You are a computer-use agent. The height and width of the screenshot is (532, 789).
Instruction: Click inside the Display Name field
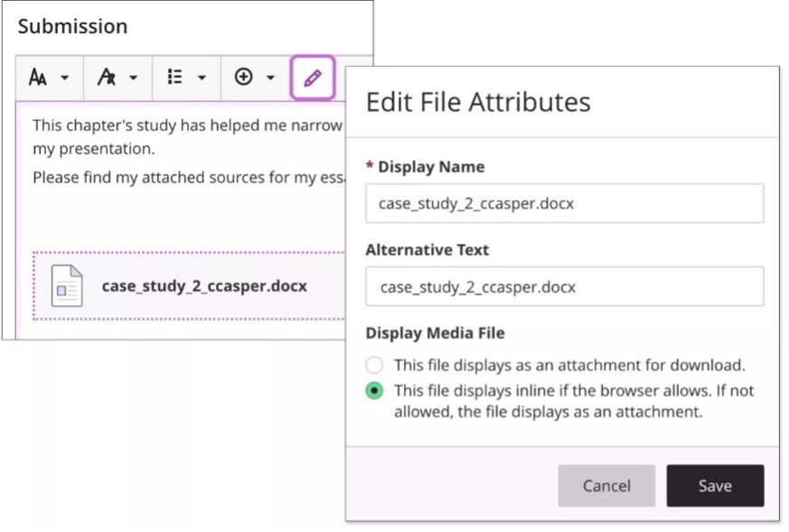pos(565,203)
